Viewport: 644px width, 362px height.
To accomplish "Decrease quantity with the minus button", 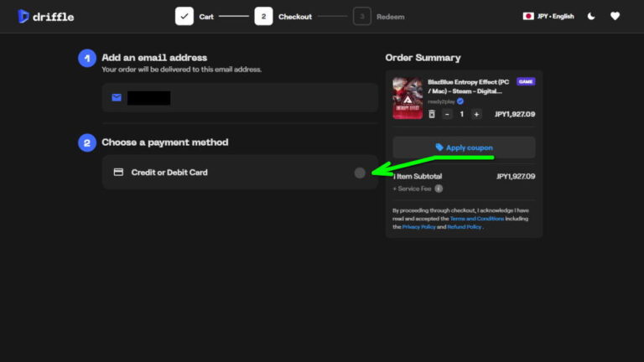I will 448,114.
